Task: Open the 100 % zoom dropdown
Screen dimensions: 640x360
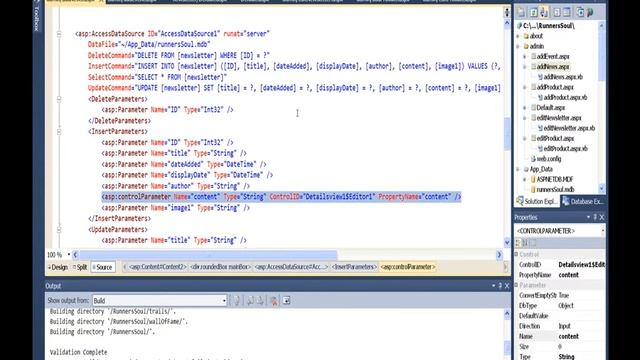Action: [69, 255]
